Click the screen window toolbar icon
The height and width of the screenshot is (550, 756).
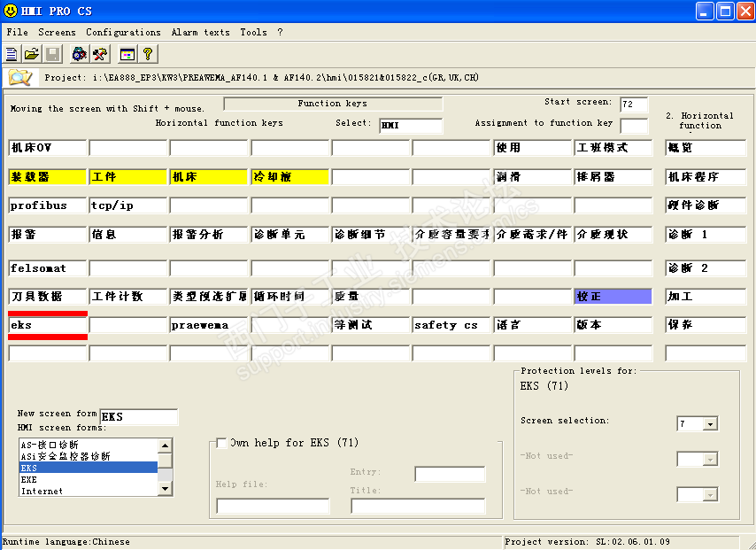(x=127, y=55)
